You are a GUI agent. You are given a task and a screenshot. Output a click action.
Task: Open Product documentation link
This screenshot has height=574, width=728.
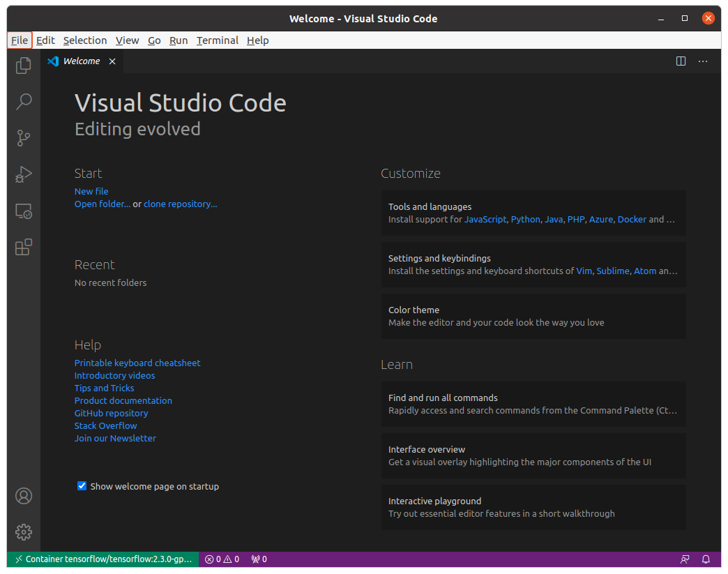point(123,400)
